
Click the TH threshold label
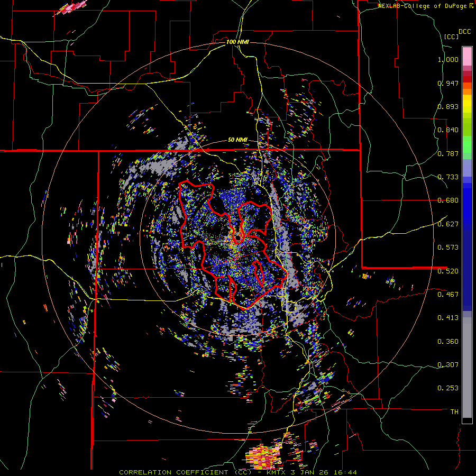click(x=454, y=412)
